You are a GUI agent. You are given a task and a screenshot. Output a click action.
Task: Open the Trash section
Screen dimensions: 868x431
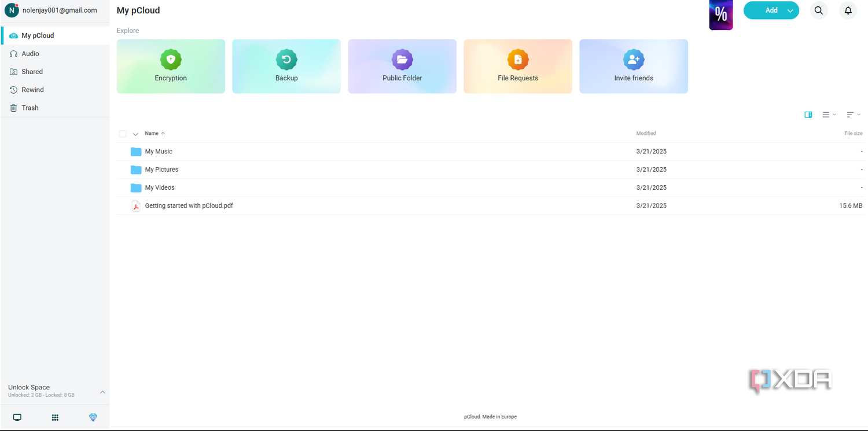(x=55, y=108)
